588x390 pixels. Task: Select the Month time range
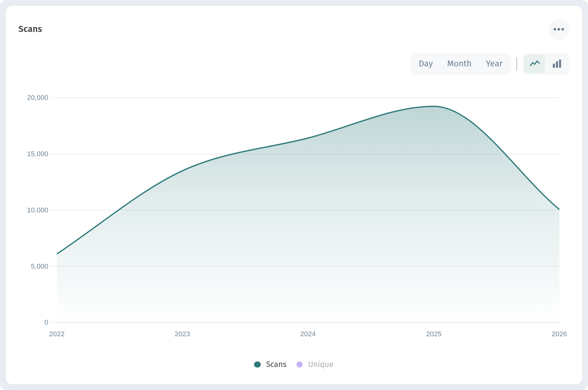[x=459, y=64]
